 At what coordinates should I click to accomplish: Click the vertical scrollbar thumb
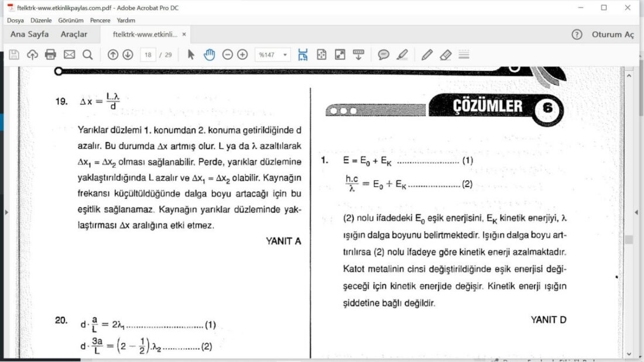pyautogui.click(x=629, y=239)
